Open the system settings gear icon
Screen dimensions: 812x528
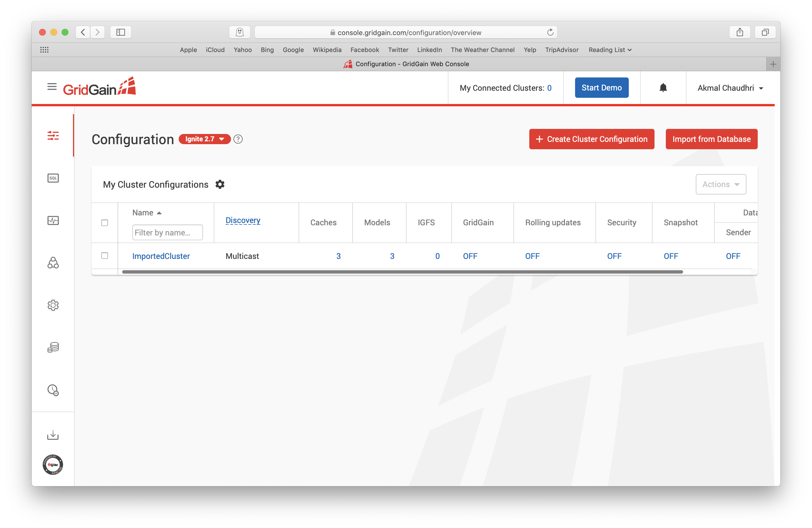[x=53, y=305]
